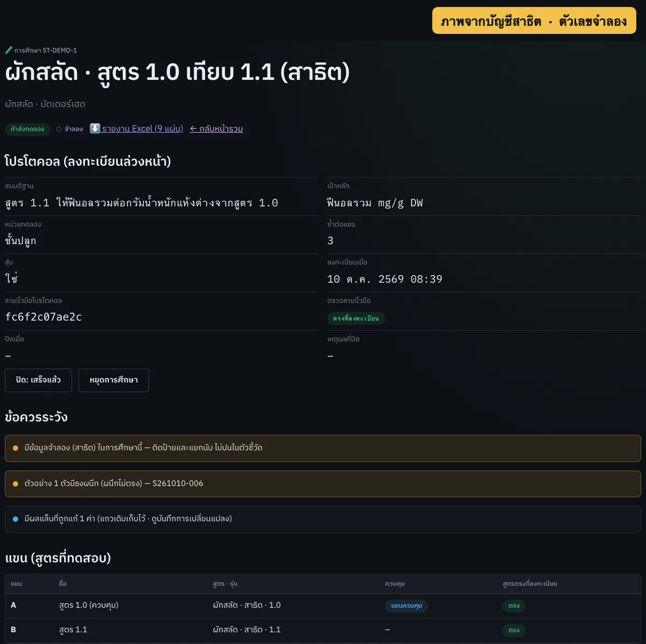Viewport: 646px width, 644px height.
Task: Click the ข้อควรระวัง heading
Action: 36,417
